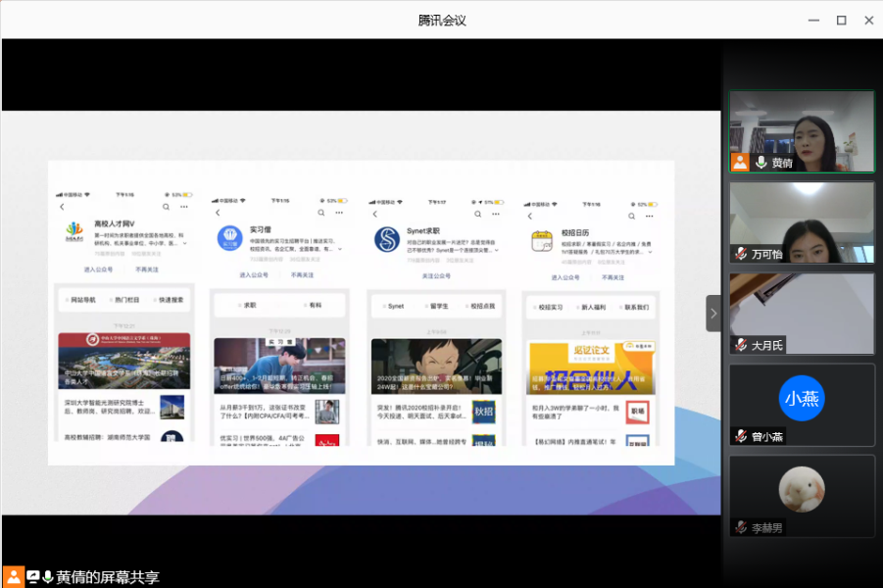The height and width of the screenshot is (588, 883).
Task: Open the 网站导航 menu tab
Action: click(81, 300)
